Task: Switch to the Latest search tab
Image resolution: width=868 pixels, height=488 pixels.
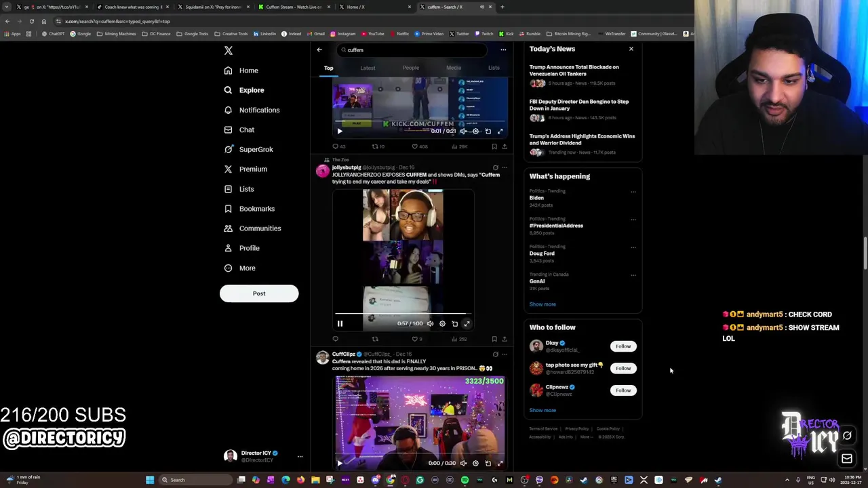Action: [x=368, y=68]
